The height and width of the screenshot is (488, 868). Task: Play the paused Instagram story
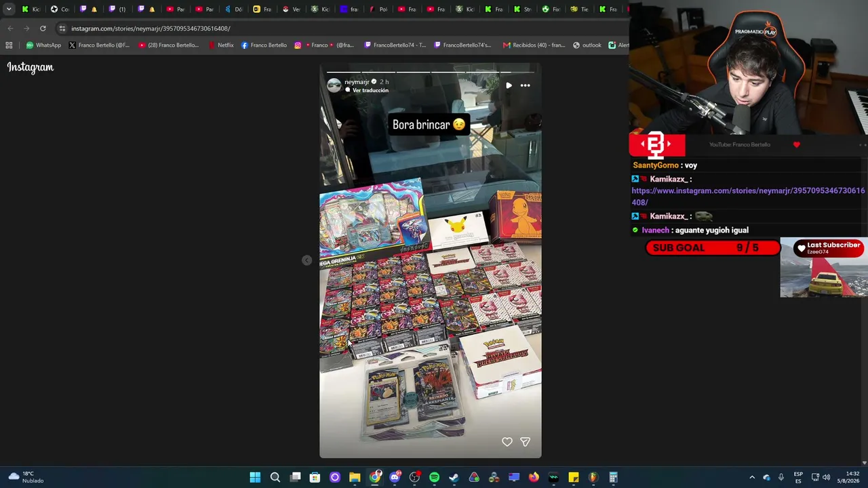point(509,85)
